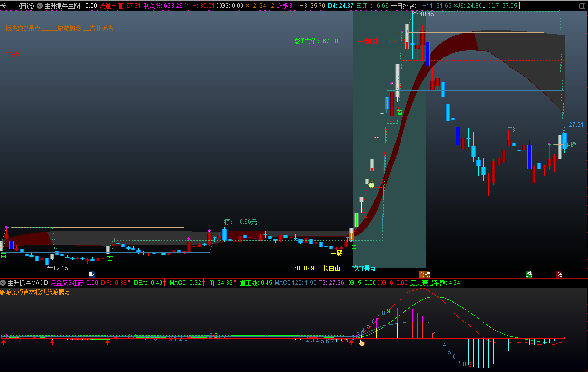Click the green 流通市值: 67.308 chart label

click(x=317, y=41)
